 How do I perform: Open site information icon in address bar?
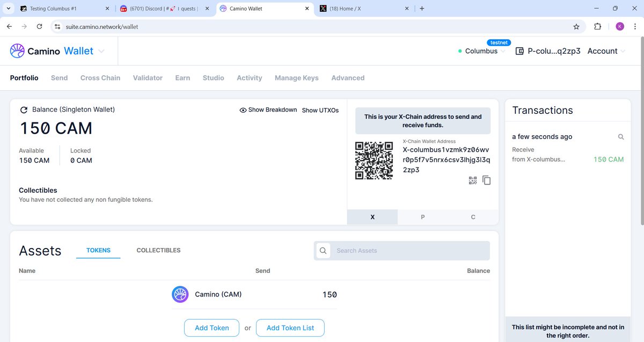point(58,26)
